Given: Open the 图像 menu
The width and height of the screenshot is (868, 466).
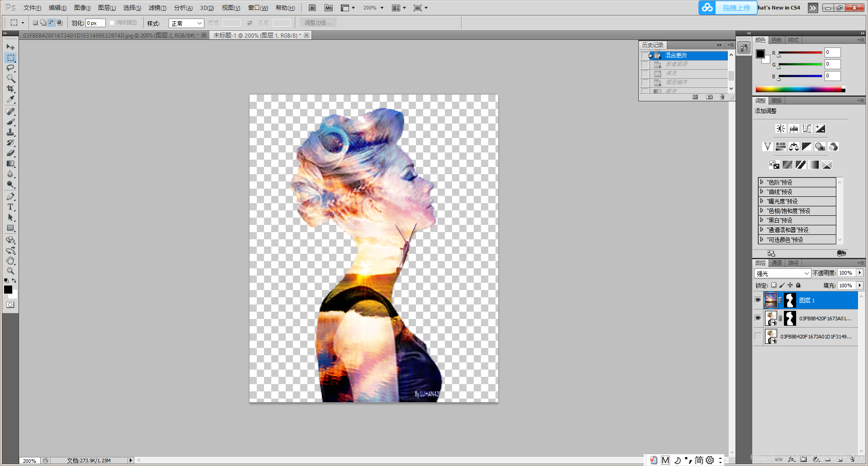Looking at the screenshot, I should 82,8.
